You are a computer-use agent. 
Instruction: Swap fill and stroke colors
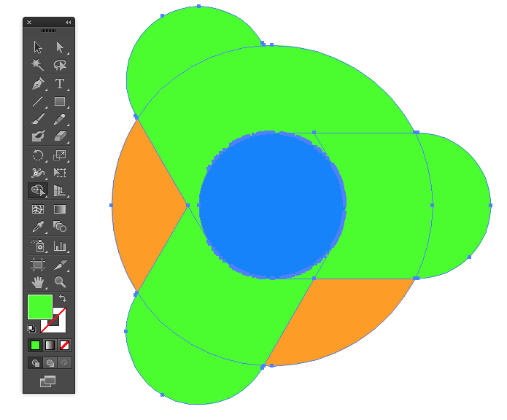63,298
